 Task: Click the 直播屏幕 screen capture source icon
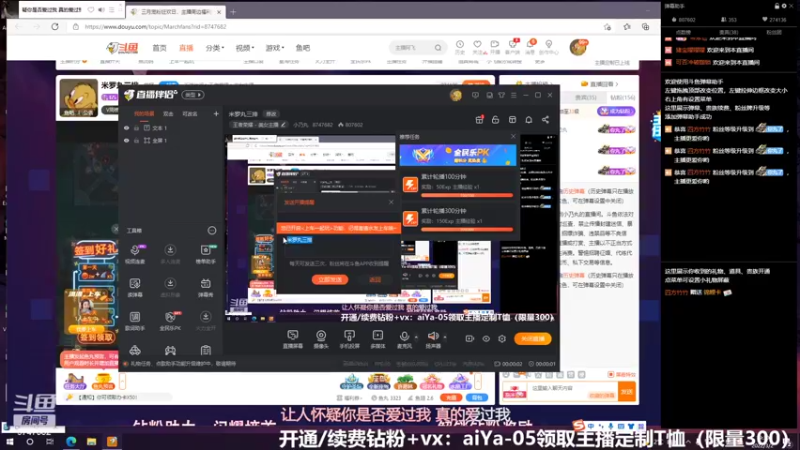point(292,336)
